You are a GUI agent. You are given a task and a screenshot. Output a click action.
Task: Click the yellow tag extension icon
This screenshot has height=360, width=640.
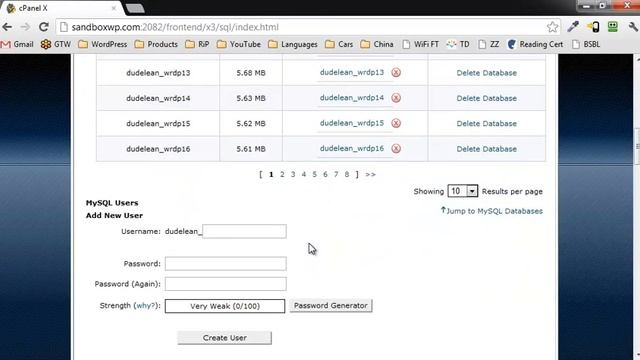coord(593,27)
